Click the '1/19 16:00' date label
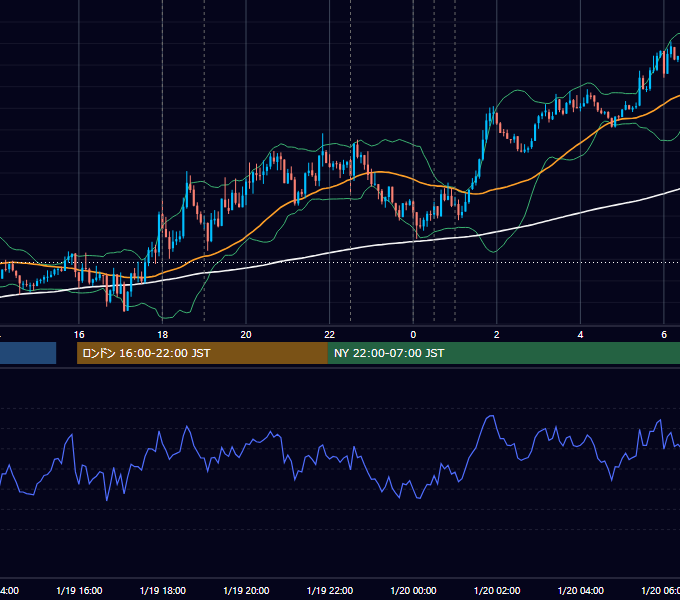 [x=79, y=590]
